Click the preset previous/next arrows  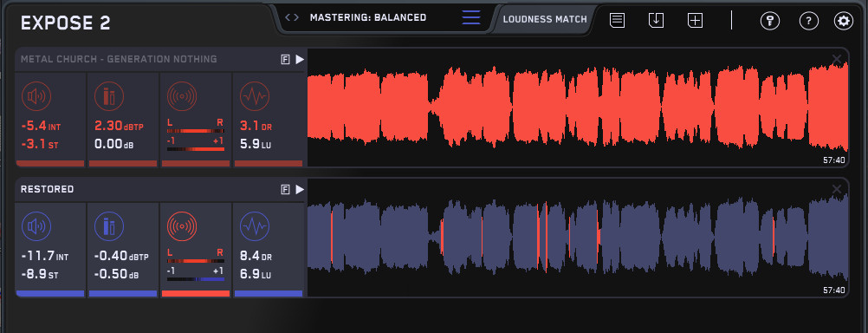tap(292, 17)
